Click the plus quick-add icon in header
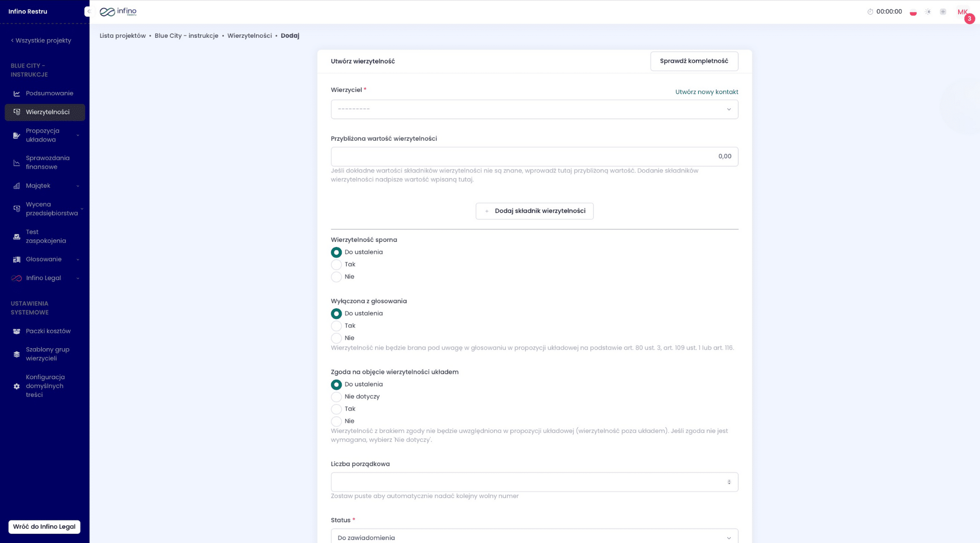This screenshot has height=543, width=980. coord(943,12)
